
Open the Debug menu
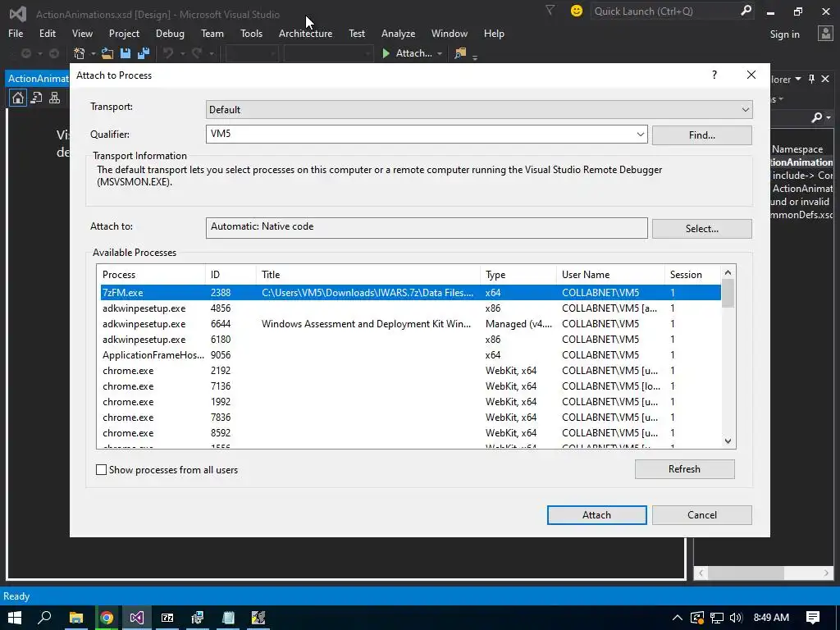[170, 33]
